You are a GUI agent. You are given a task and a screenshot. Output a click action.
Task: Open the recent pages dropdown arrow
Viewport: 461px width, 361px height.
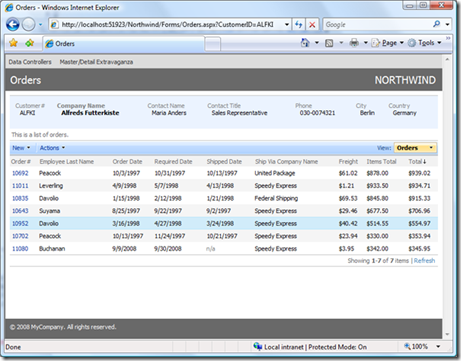[x=40, y=25]
